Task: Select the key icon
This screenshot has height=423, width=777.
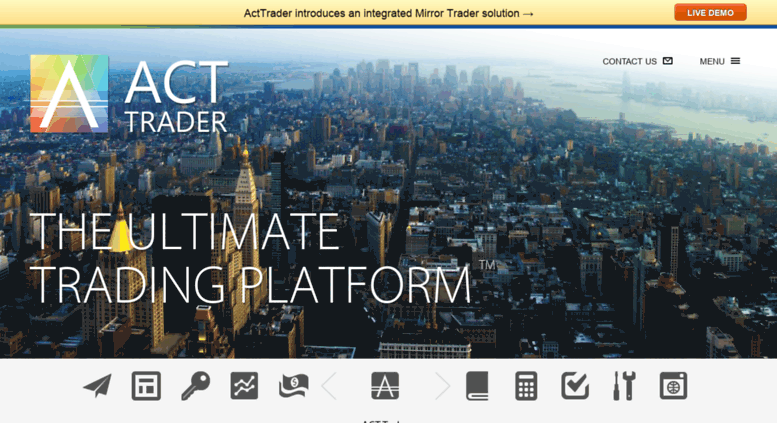Action: point(195,385)
